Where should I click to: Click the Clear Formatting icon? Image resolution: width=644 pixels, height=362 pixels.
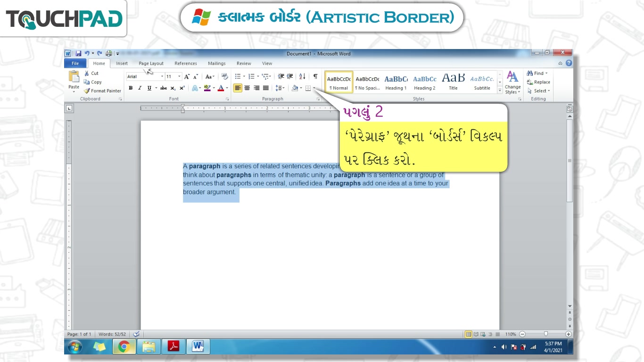pos(224,76)
